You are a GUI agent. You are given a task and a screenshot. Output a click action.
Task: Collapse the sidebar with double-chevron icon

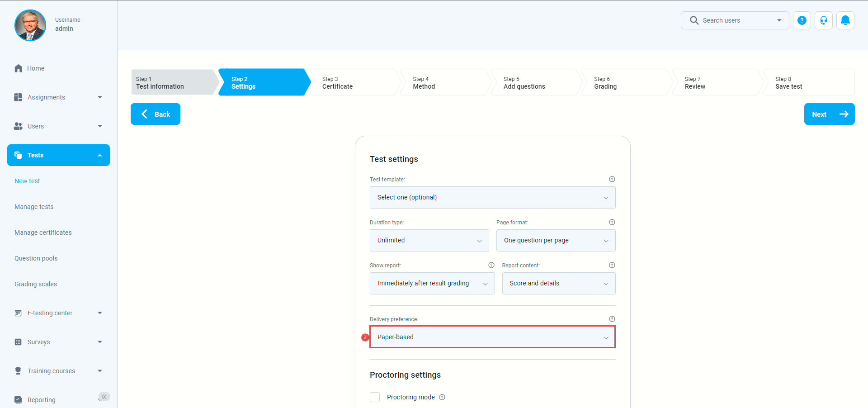tap(104, 397)
